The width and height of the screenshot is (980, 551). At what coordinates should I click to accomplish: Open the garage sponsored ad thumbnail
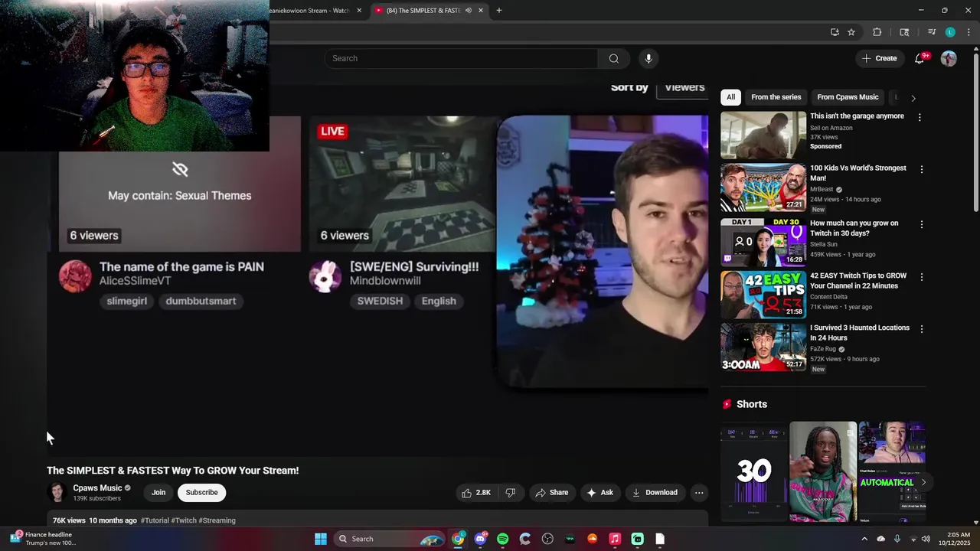(763, 135)
